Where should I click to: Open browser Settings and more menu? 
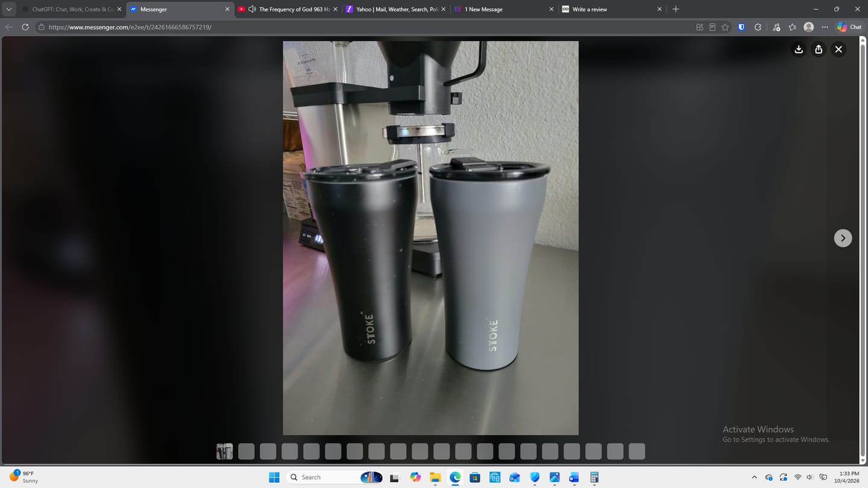point(825,27)
